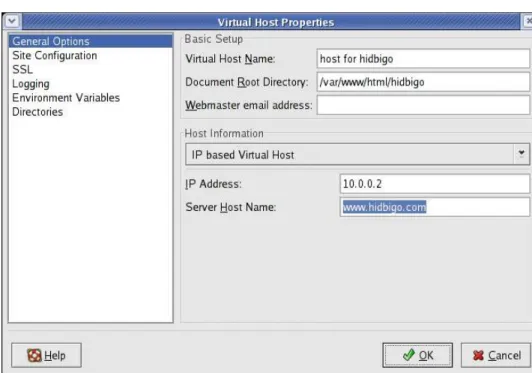Select General Options in the sidebar
This screenshot has height=373, width=532.
(x=91, y=41)
